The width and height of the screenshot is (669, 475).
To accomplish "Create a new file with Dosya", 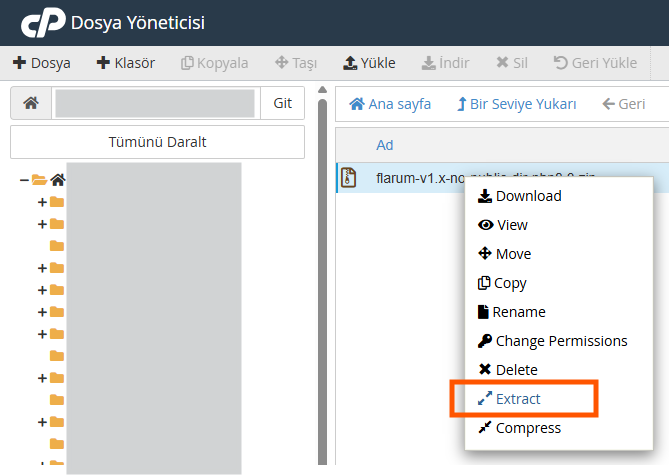I will click(42, 63).
